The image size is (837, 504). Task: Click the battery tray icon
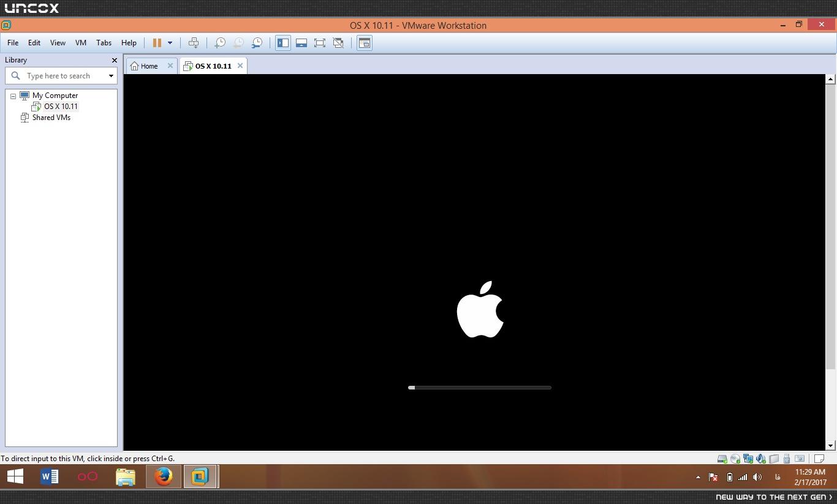point(729,477)
